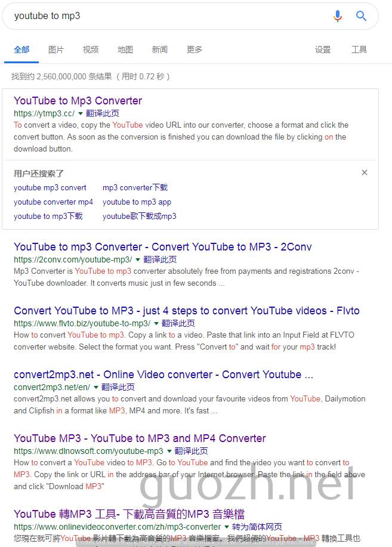Click related search youtube歌下载成mp3

click(x=139, y=217)
